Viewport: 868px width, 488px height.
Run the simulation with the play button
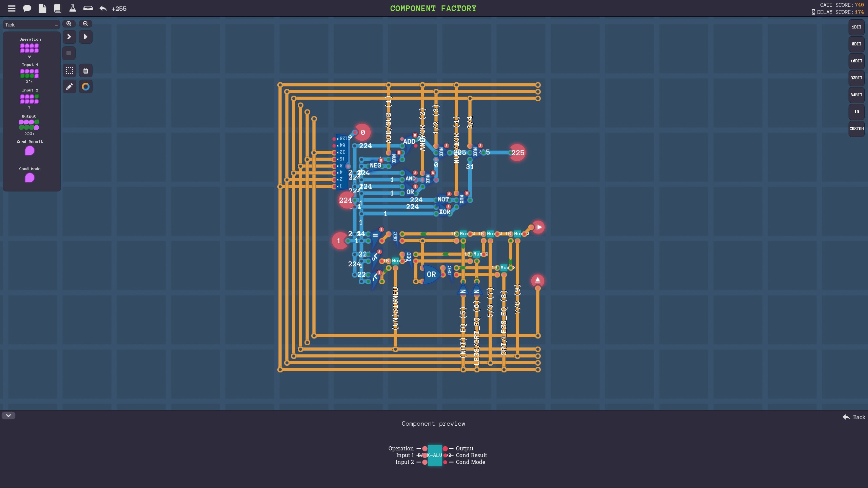[x=86, y=37]
